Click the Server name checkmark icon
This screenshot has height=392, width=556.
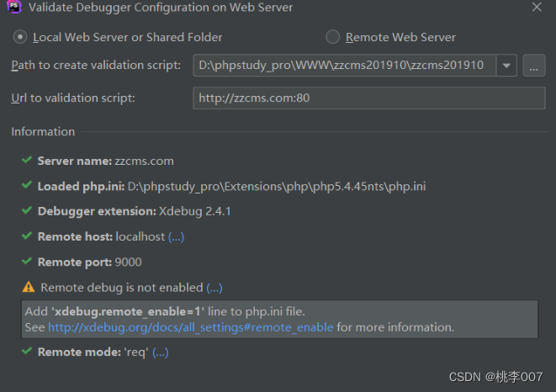(x=27, y=160)
